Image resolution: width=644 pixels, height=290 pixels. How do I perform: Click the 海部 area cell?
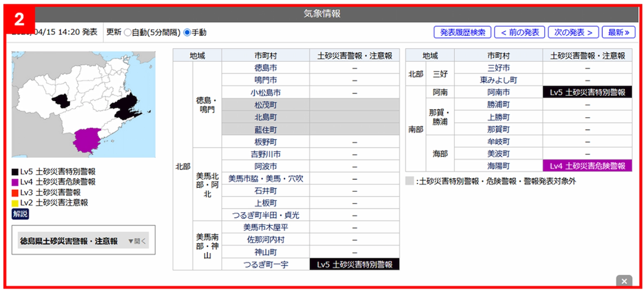point(440,154)
